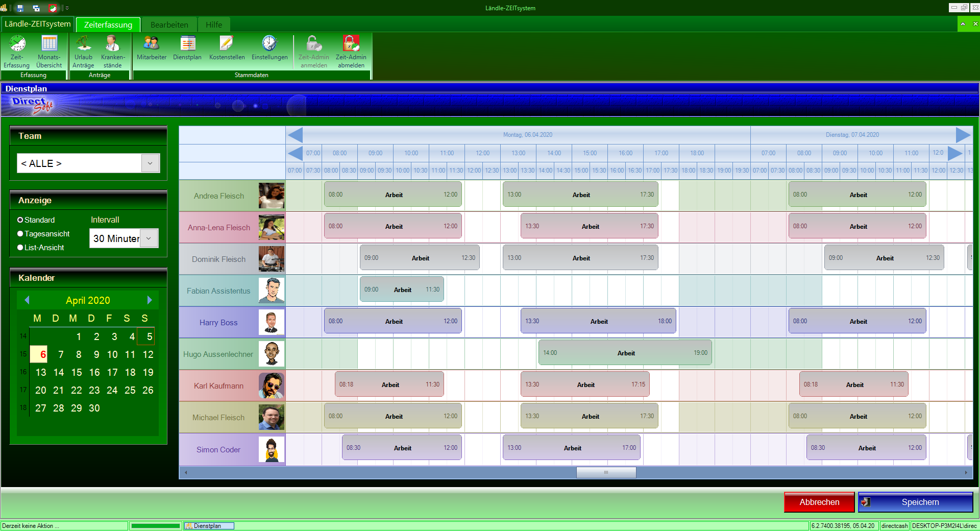Open quick access toolbar customize arrow
Viewport: 980px width, 531px height.
(x=67, y=8)
